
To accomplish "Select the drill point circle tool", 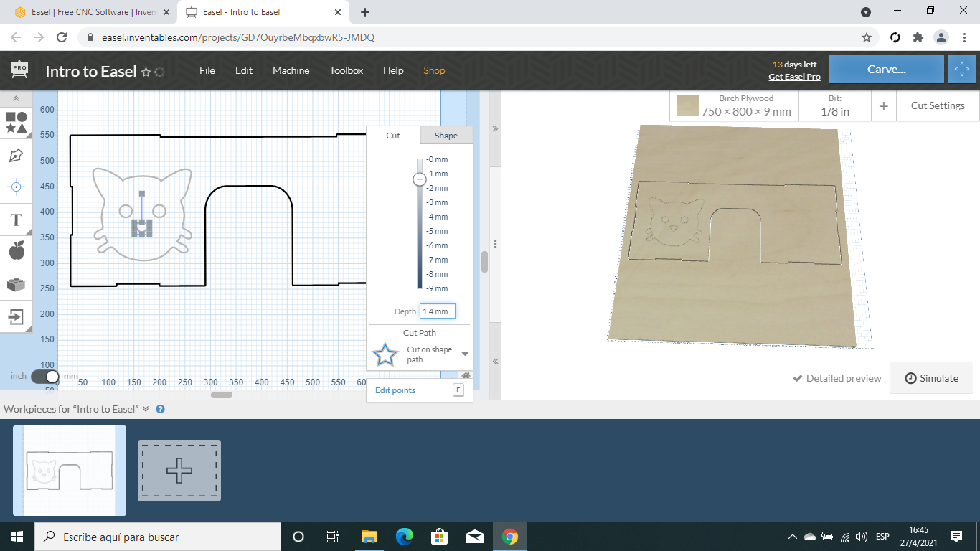I will pyautogui.click(x=16, y=187).
